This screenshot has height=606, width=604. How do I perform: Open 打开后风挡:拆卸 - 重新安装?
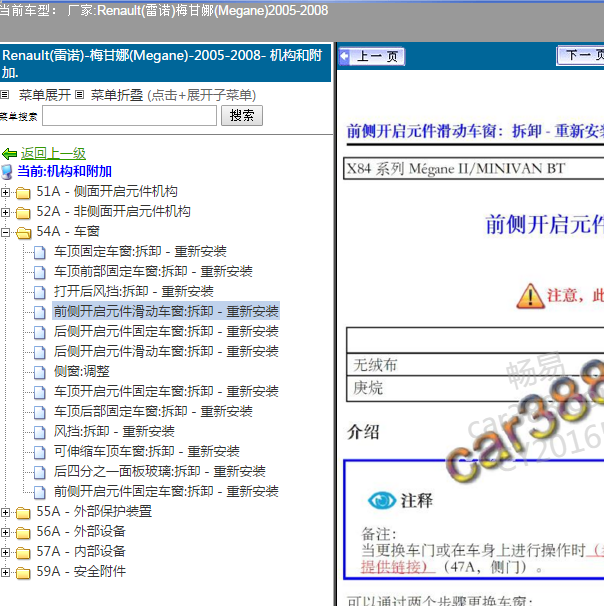134,292
